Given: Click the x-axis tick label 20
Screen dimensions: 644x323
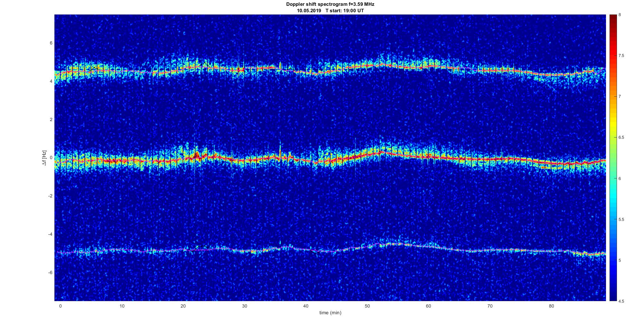Looking at the screenshot, I should click(x=183, y=306).
